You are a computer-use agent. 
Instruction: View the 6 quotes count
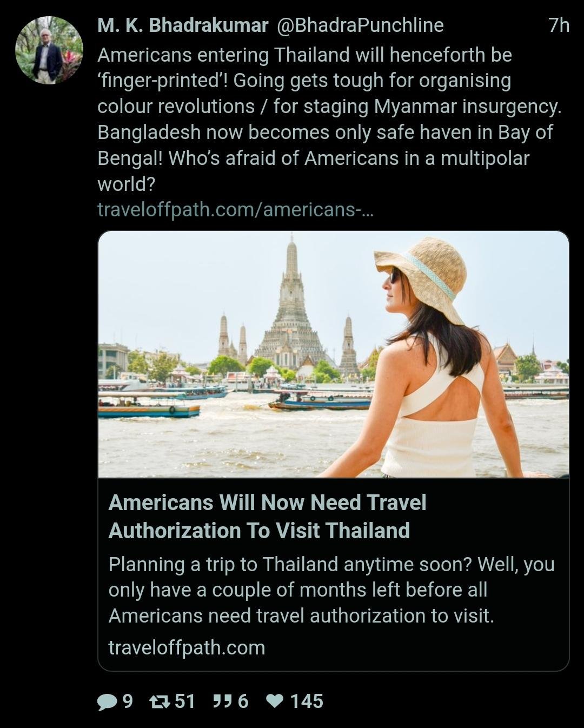243,701
